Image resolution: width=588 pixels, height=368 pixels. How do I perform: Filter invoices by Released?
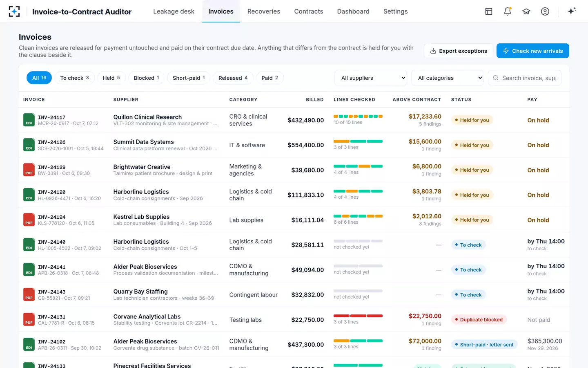pos(233,78)
